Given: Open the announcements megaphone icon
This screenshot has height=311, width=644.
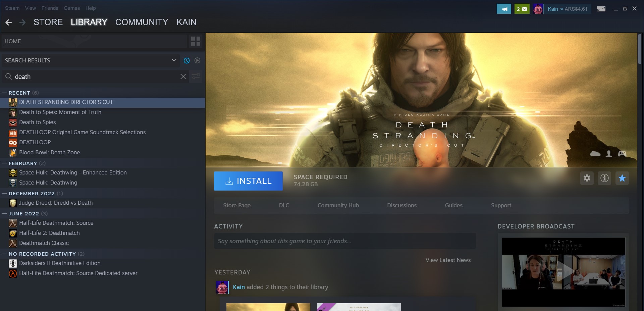Looking at the screenshot, I should (x=504, y=9).
